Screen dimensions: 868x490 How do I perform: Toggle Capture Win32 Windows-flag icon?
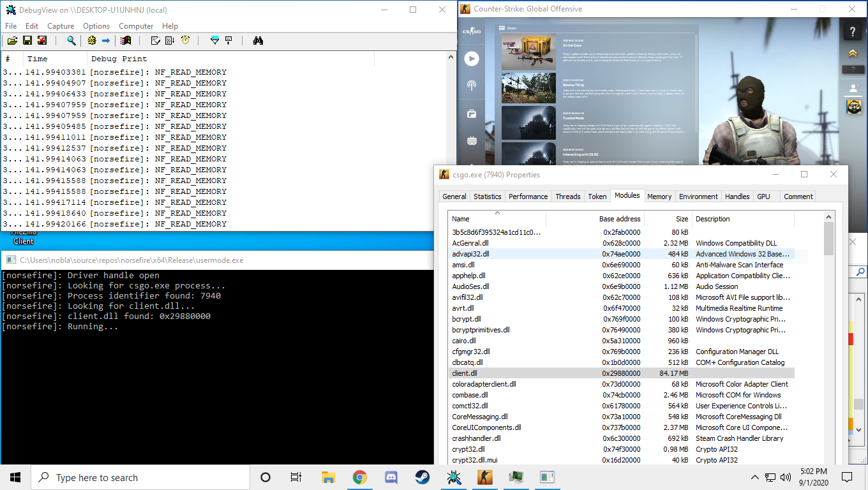coord(126,40)
